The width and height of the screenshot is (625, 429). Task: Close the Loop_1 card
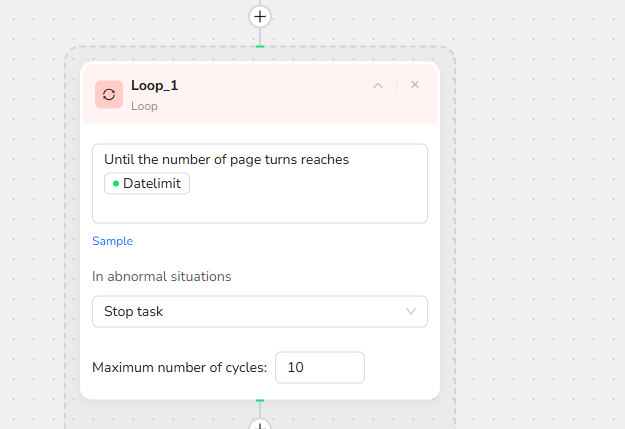click(415, 85)
